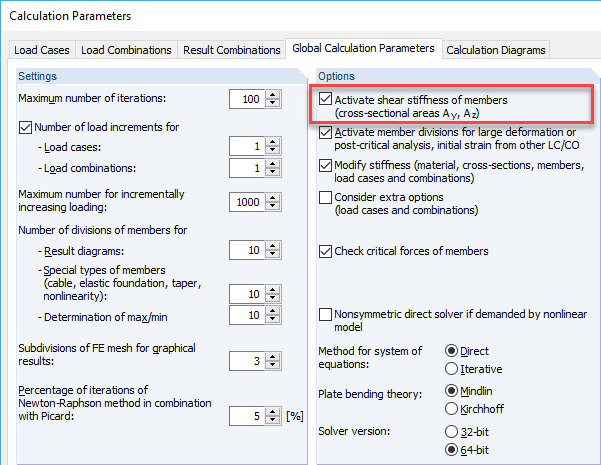Disable Activate shear stiffness of members
The height and width of the screenshot is (465, 601).
(x=326, y=100)
